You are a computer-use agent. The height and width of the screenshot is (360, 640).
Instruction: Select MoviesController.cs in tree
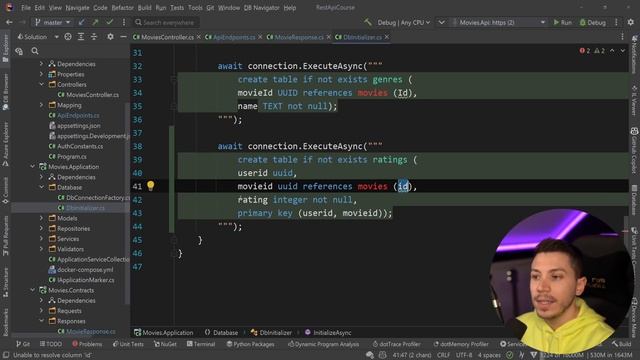point(88,95)
